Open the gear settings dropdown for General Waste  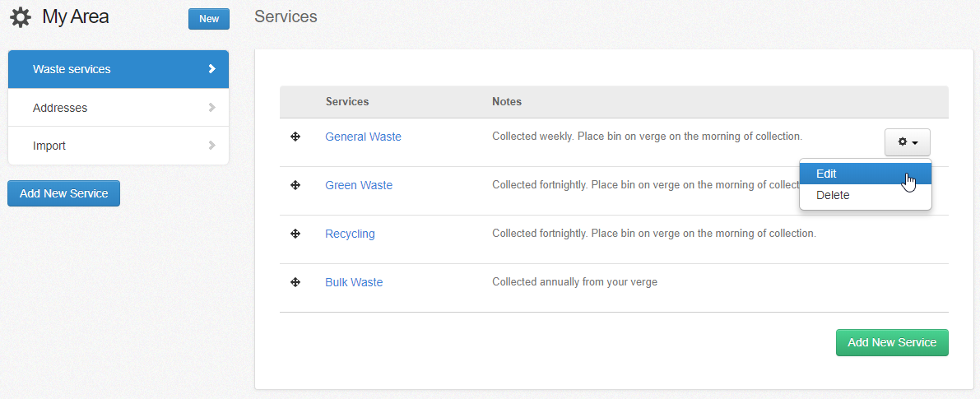(907, 142)
